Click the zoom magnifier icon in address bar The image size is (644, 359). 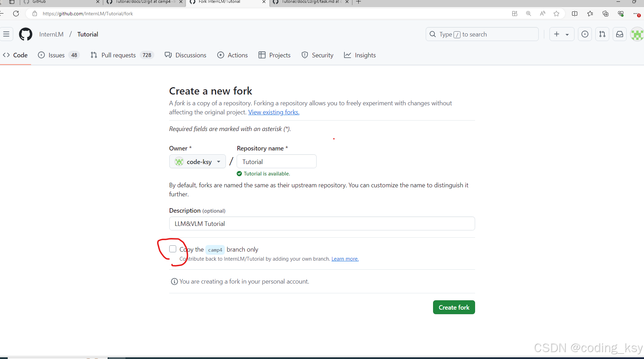coord(529,14)
